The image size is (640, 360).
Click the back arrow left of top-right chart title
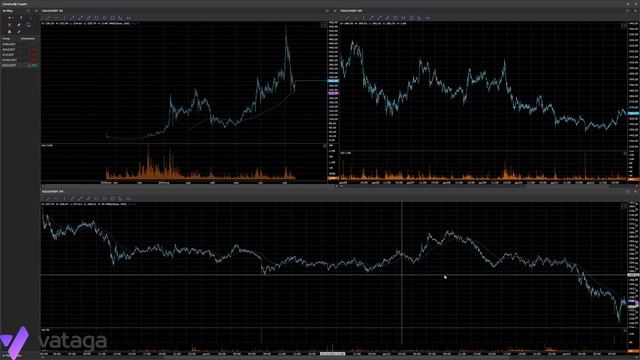tap(335, 11)
